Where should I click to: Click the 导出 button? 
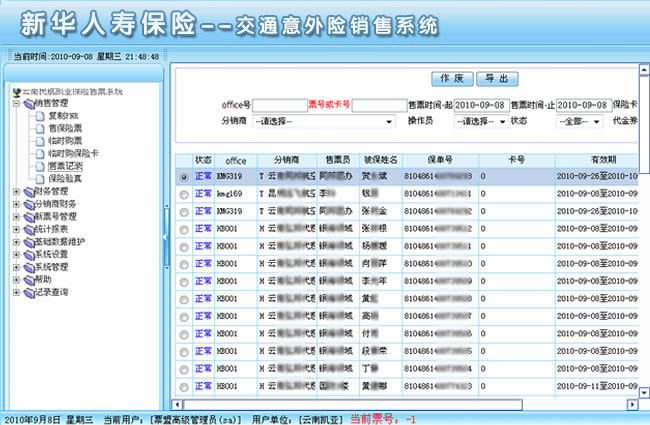click(497, 79)
